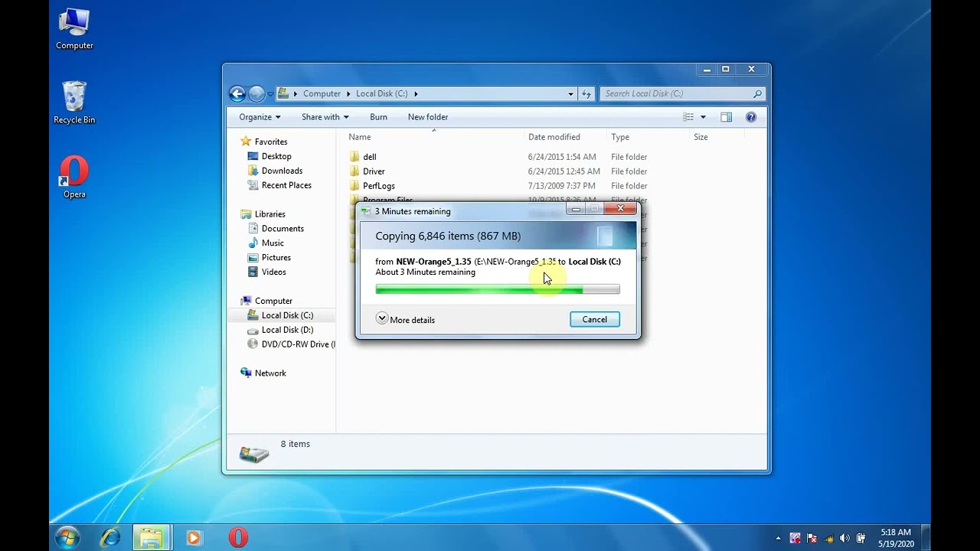Viewport: 980px width, 551px height.
Task: Go back with Explorer back arrow
Action: 237,94
